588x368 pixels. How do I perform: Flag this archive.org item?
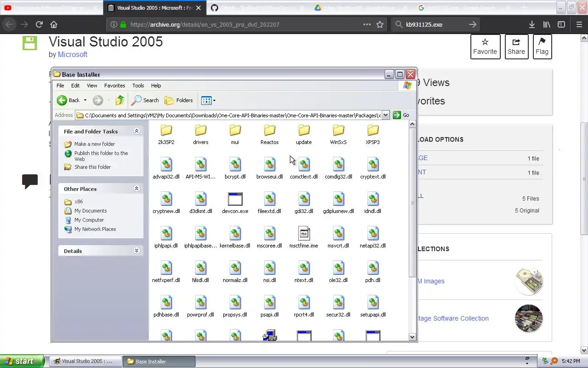[542, 46]
